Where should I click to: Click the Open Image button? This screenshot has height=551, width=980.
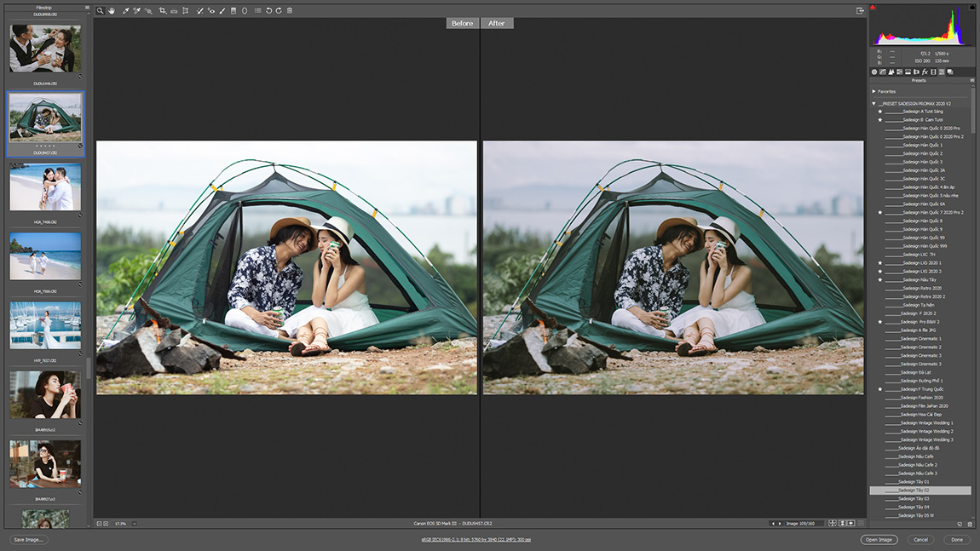(x=879, y=540)
